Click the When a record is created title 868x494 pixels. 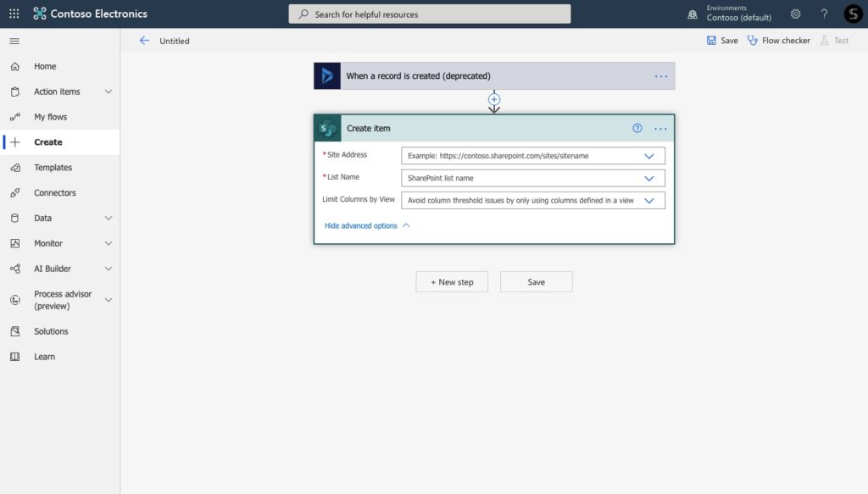(418, 75)
